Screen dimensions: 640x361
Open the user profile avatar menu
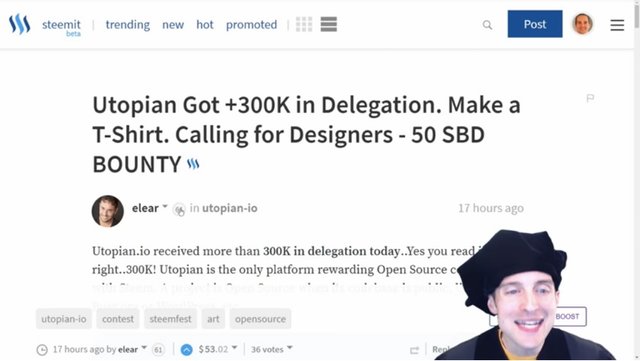pyautogui.click(x=582, y=24)
